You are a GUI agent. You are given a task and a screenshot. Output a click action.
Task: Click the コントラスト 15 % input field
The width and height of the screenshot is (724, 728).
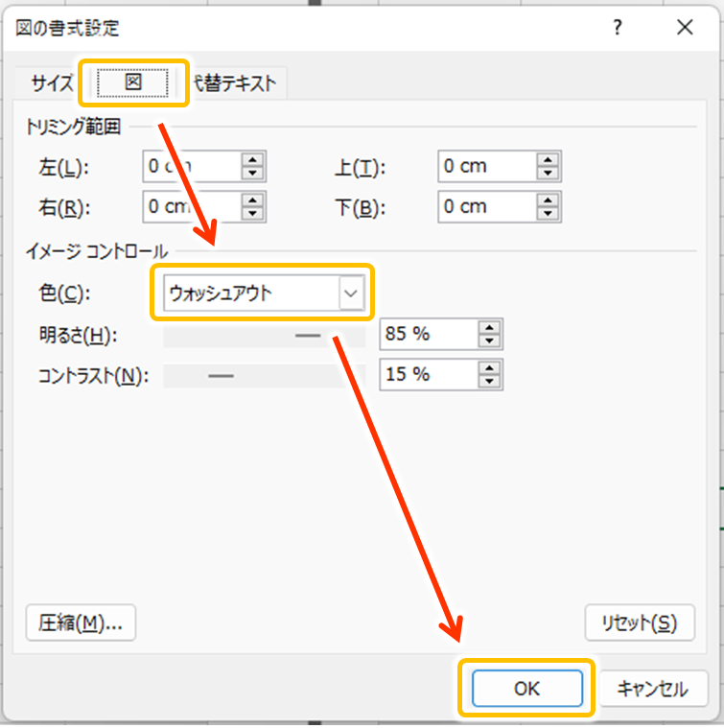click(427, 375)
